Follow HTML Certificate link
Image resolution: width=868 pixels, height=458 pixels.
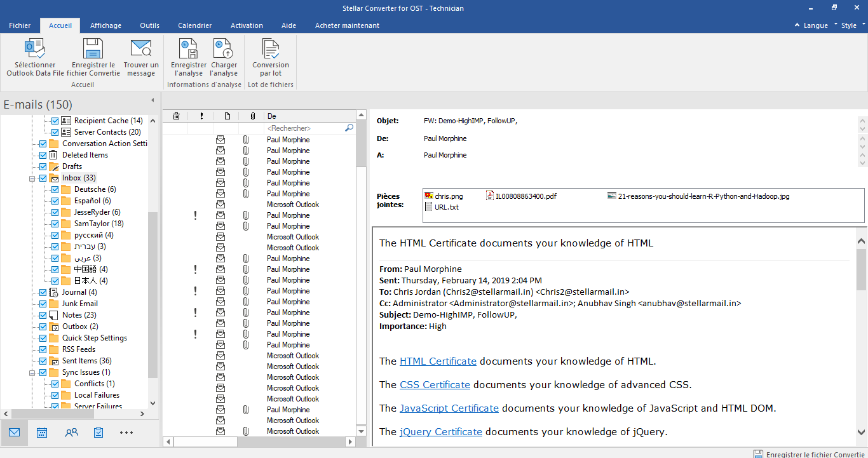438,361
